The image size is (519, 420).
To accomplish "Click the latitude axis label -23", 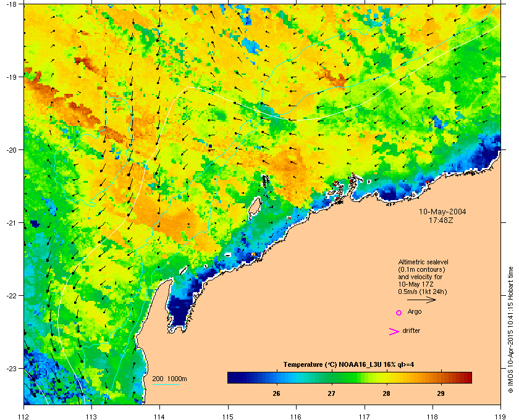I will [x=11, y=368].
